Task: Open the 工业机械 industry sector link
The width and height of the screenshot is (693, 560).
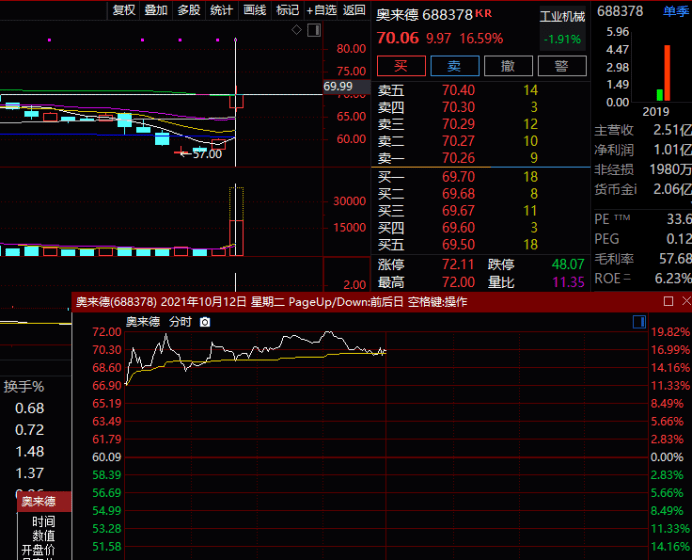Action: point(561,17)
